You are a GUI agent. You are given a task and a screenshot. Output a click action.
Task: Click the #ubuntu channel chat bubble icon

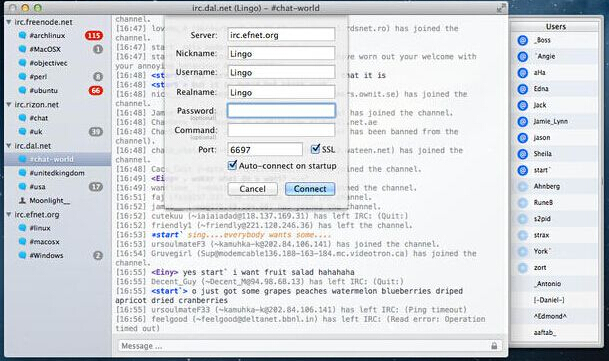point(22,91)
